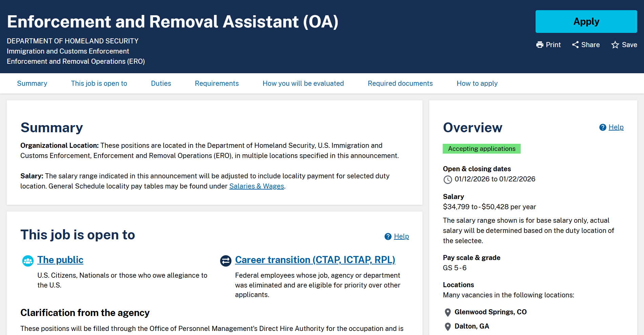Click the public group icon
644x335 pixels.
(x=28, y=261)
